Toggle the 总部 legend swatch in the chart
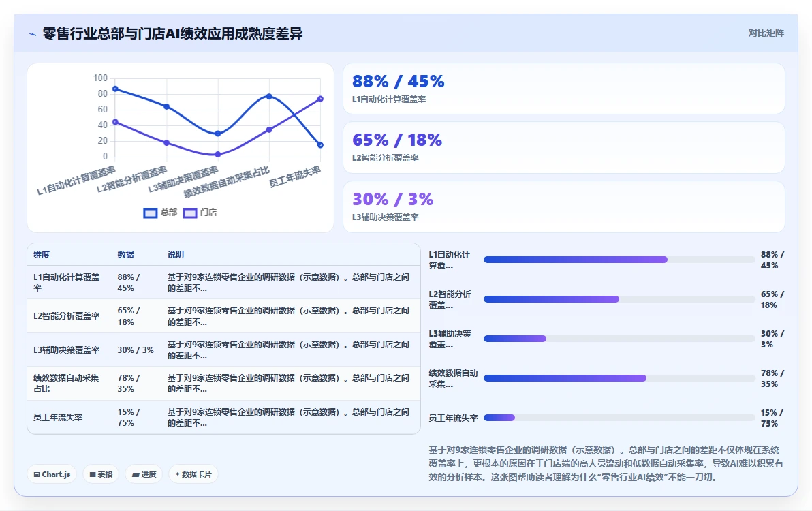Viewport: 812px width, 511px height. 150,213
